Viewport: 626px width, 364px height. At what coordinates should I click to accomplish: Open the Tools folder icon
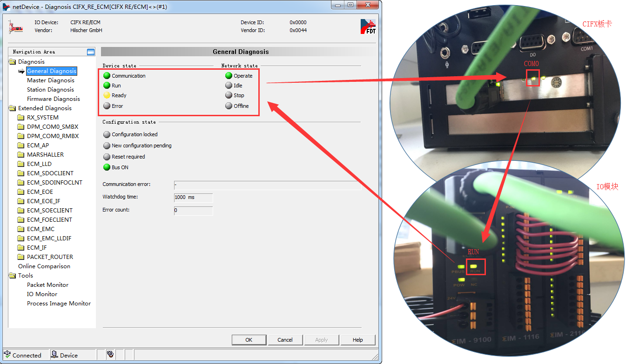pos(12,276)
